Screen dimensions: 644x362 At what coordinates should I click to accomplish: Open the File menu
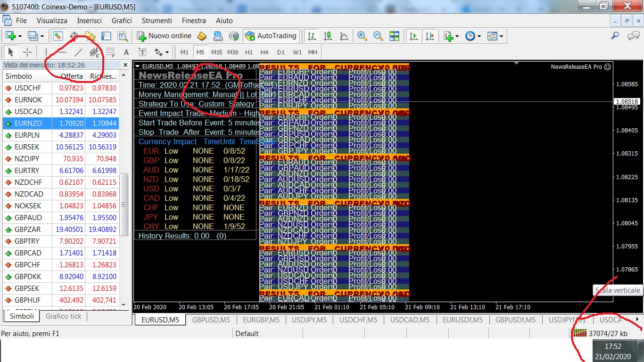(x=21, y=20)
